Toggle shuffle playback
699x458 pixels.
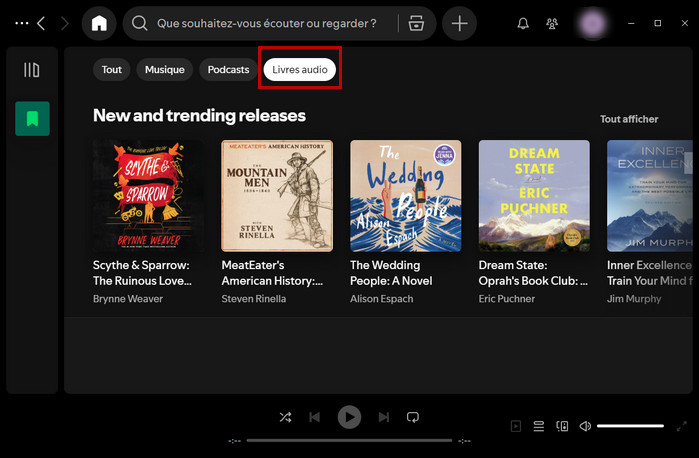pos(285,417)
